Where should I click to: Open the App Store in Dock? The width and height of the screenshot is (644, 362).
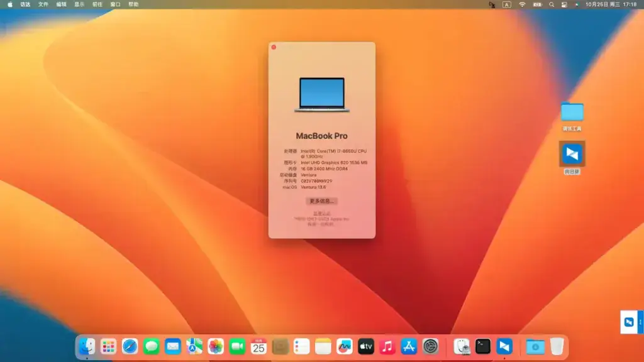tap(409, 347)
